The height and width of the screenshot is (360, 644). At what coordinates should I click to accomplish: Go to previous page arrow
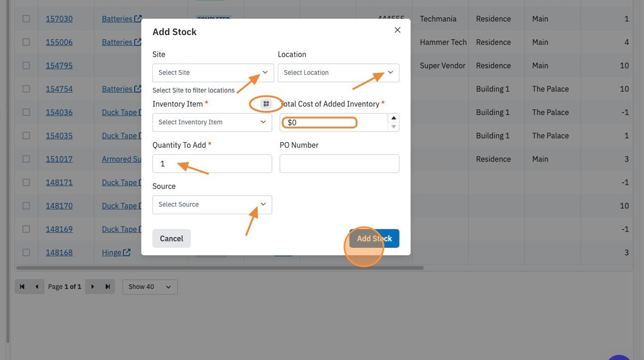[37, 287]
